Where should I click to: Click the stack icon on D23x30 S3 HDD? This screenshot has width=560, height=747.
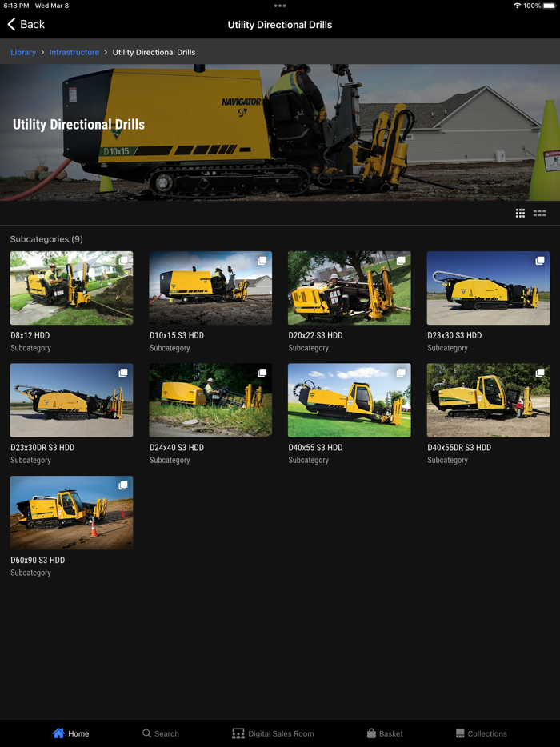pyautogui.click(x=540, y=261)
